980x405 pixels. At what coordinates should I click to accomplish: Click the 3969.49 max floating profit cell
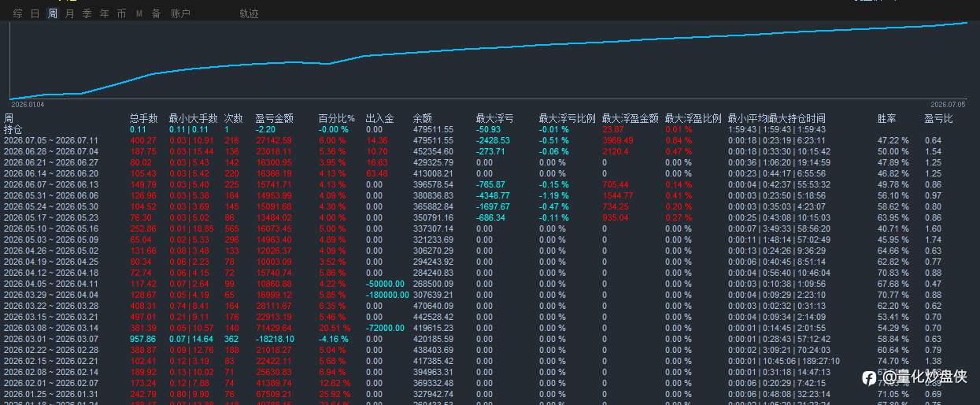tap(618, 140)
